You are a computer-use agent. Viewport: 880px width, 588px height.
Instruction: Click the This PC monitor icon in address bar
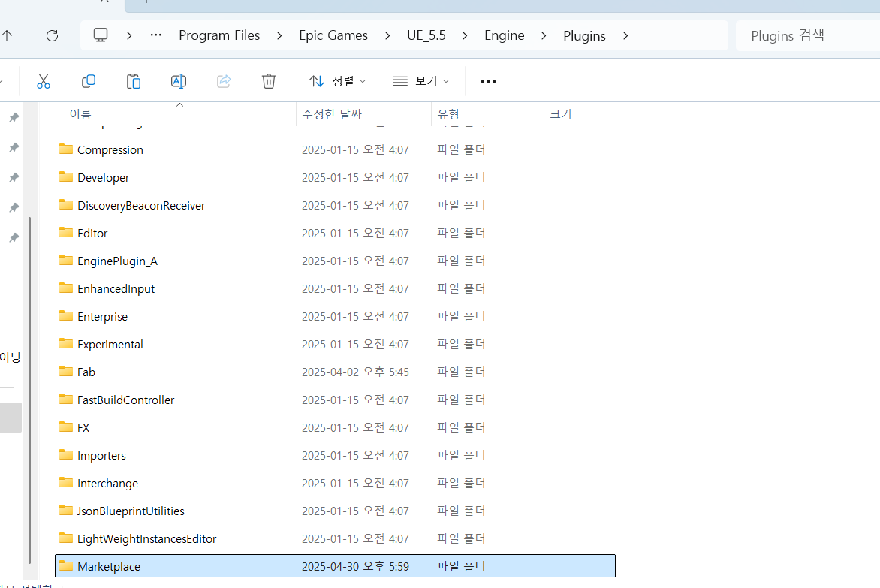pyautogui.click(x=101, y=35)
